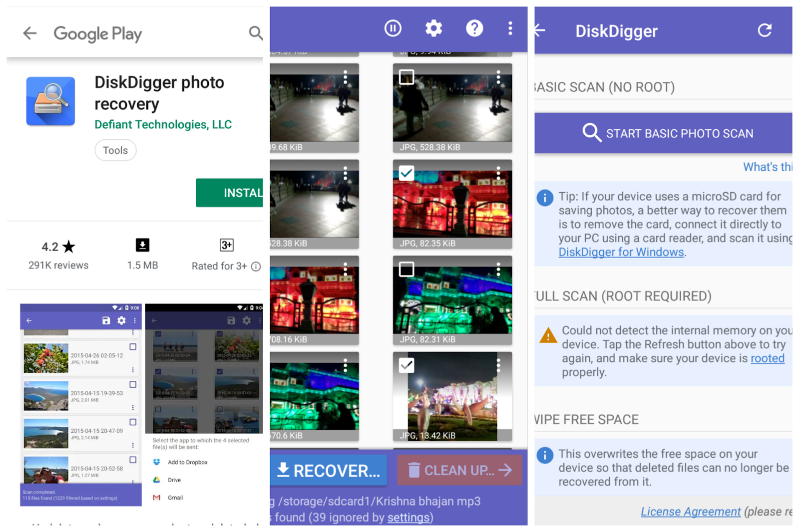799x532 pixels.
Task: Tap the "291K reviews" text
Action: click(x=58, y=266)
